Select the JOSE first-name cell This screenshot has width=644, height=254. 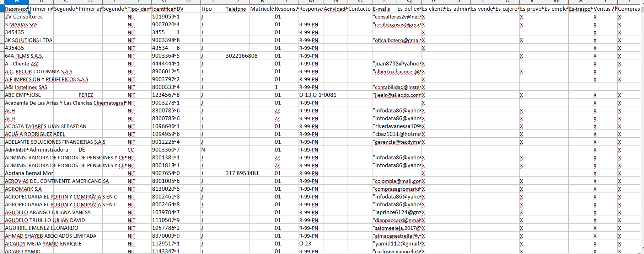pyautogui.click(x=41, y=95)
